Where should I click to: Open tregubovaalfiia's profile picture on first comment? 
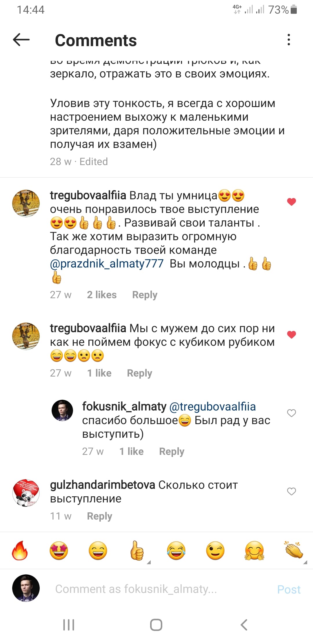(26, 203)
